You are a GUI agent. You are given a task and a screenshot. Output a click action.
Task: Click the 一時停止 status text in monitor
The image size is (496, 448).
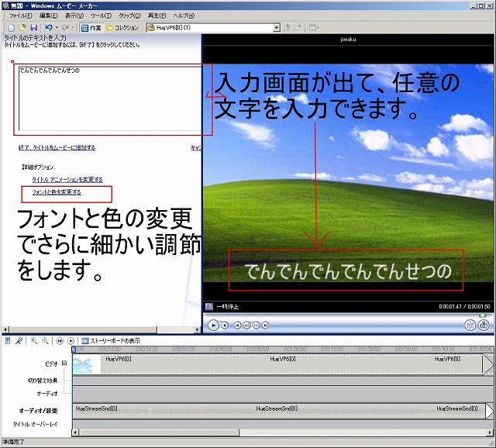228,307
